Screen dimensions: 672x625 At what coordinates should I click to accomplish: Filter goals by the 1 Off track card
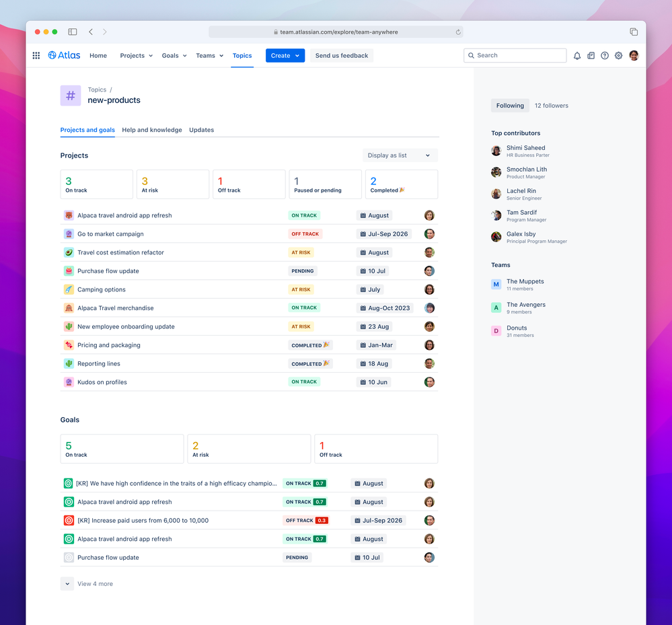tap(376, 449)
